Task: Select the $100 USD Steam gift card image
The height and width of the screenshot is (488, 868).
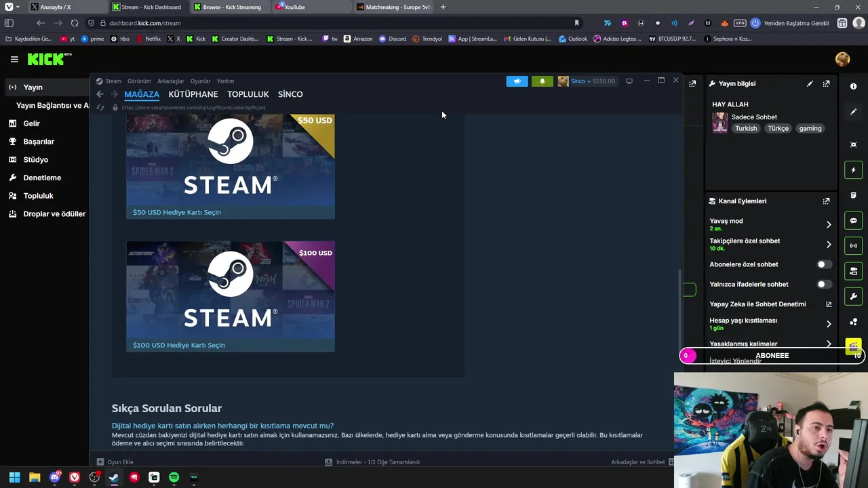Action: 231,289
